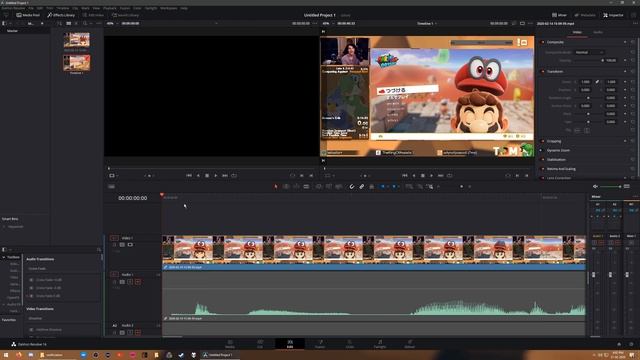Open the Composite Mode Normal dropdown
Image resolution: width=640 pixels, height=360 pixels.
[589, 52]
